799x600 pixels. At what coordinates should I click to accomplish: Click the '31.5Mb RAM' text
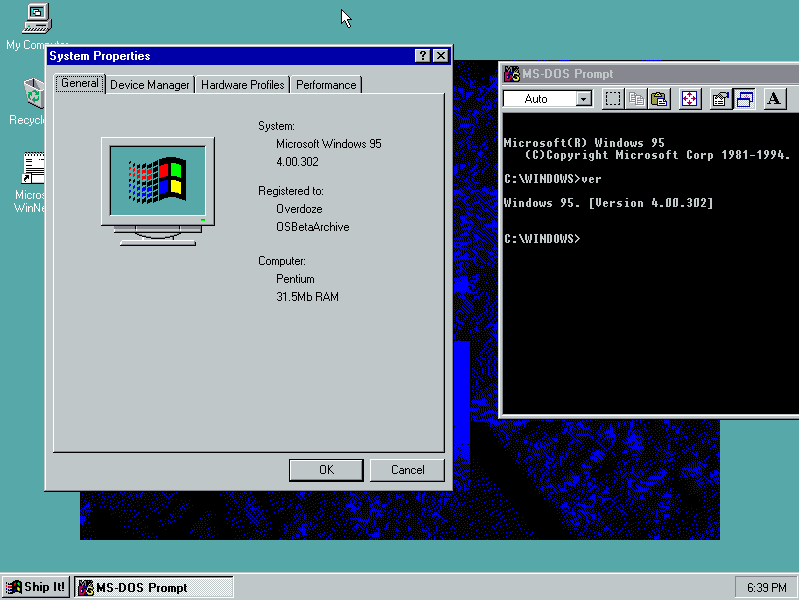pyautogui.click(x=307, y=297)
